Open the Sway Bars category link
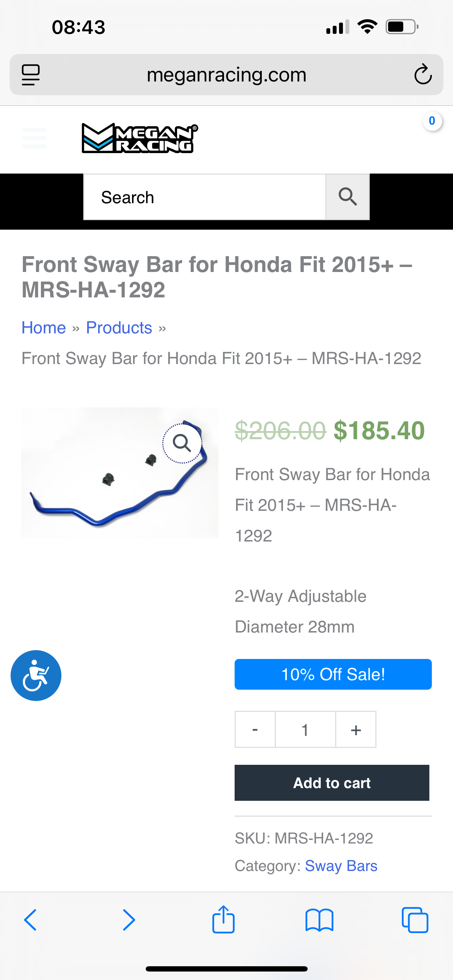The height and width of the screenshot is (980, 453). [341, 866]
